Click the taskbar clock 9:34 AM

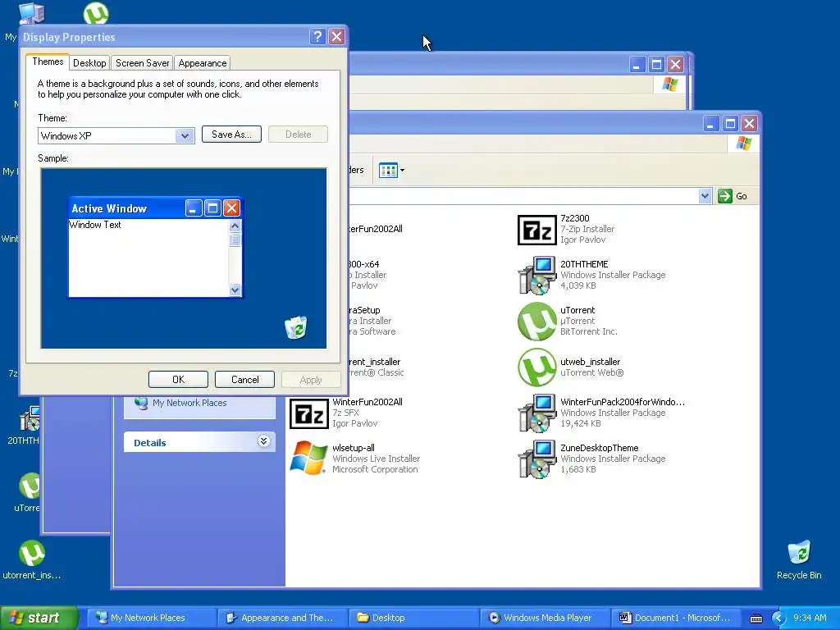pos(810,618)
